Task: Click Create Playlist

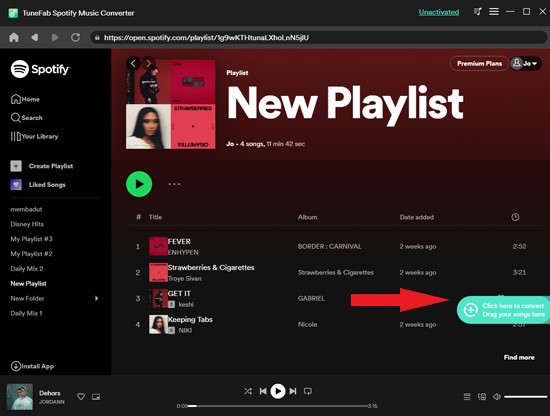Action: tap(42, 166)
